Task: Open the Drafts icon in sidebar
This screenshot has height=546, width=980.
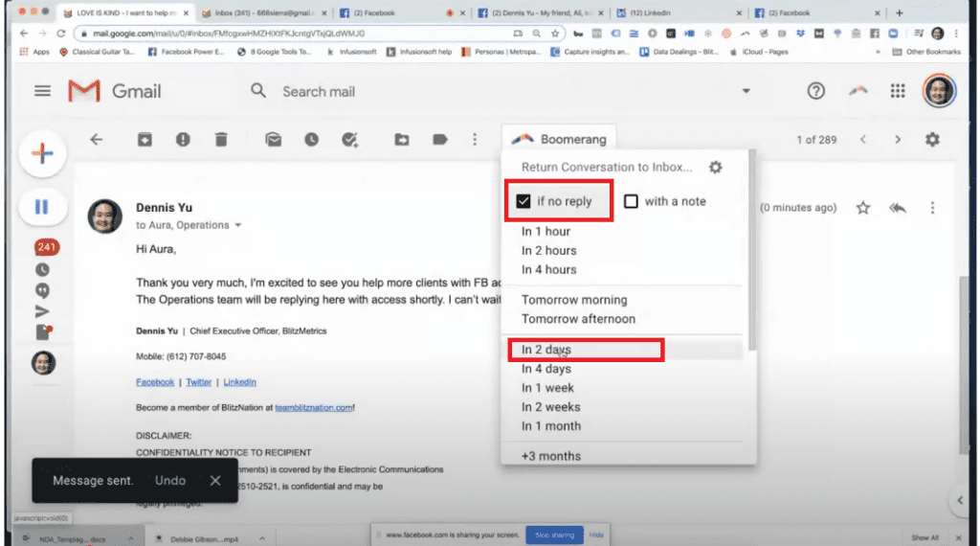Action: tap(44, 332)
